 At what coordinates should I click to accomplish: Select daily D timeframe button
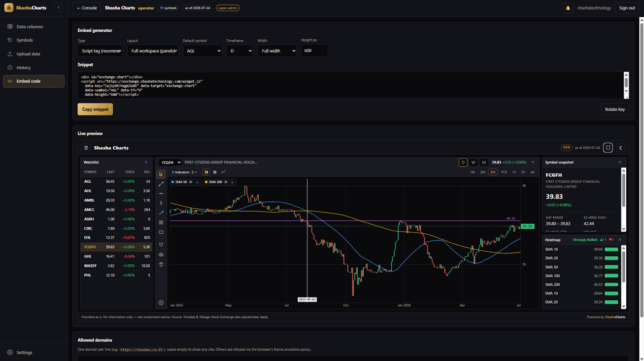coord(463,162)
